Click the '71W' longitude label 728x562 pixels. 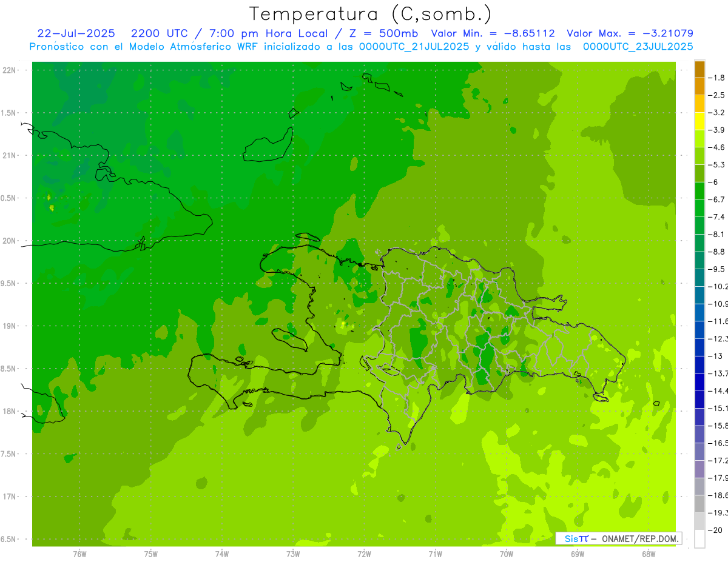click(435, 554)
